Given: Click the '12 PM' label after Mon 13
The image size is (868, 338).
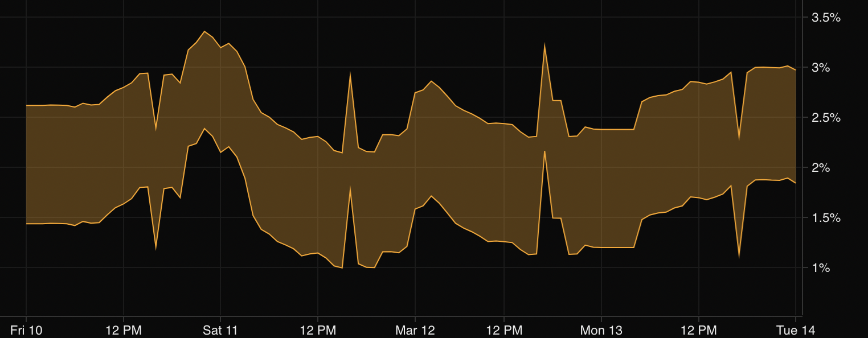Looking at the screenshot, I should (699, 329).
